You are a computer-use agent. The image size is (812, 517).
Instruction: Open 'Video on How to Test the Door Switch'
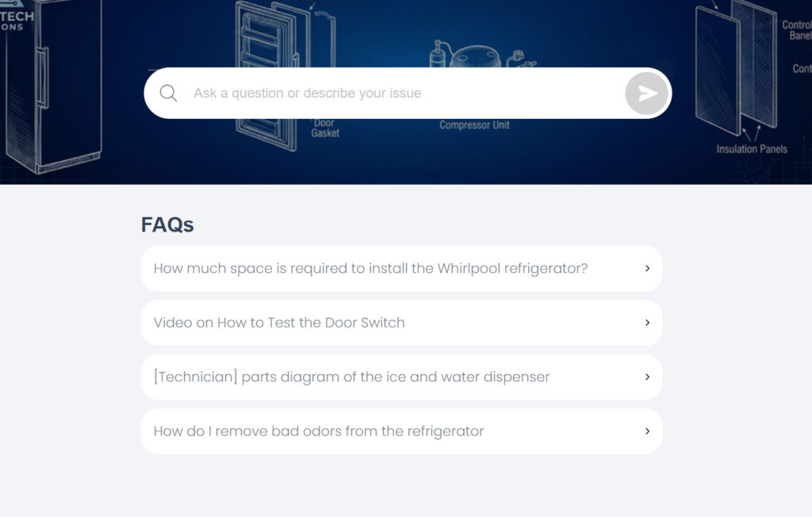pos(279,323)
